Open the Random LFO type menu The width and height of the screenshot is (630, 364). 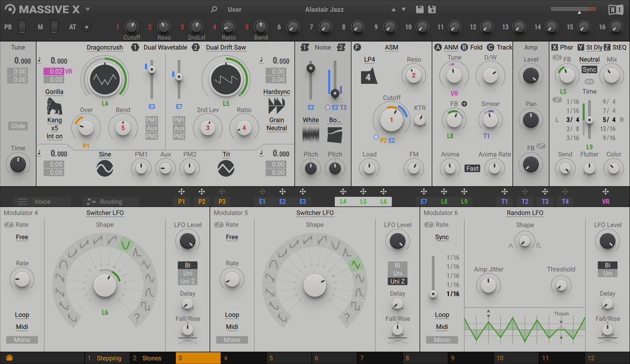pos(525,213)
